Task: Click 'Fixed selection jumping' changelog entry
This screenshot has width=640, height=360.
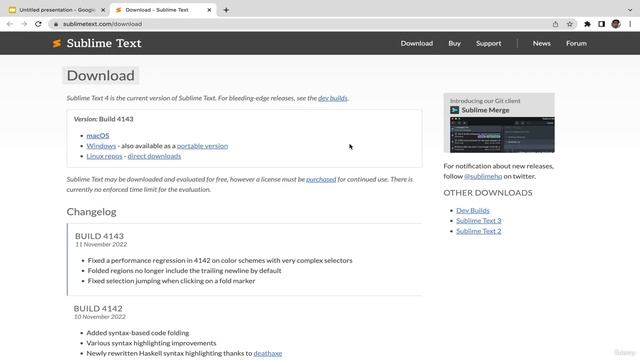Action: [171, 281]
